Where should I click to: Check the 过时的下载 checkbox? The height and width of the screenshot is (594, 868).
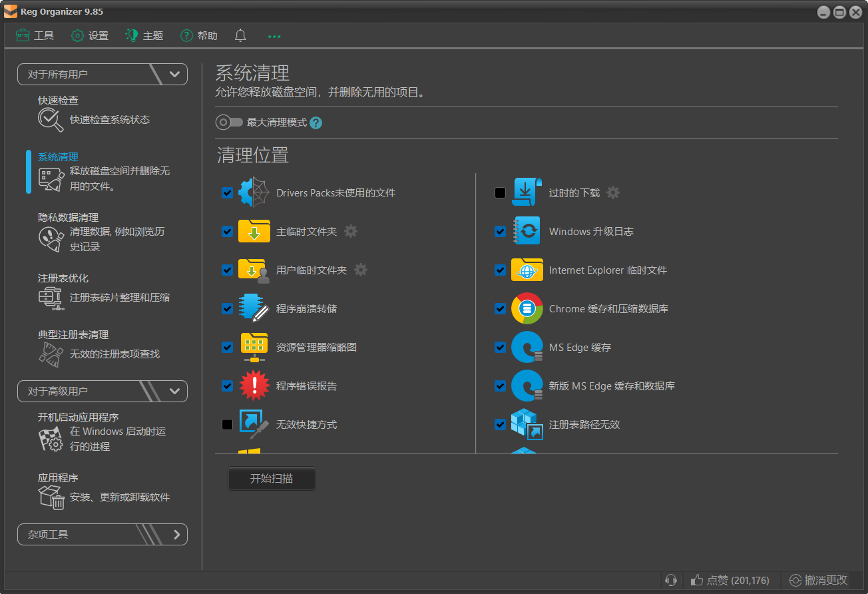(x=501, y=193)
